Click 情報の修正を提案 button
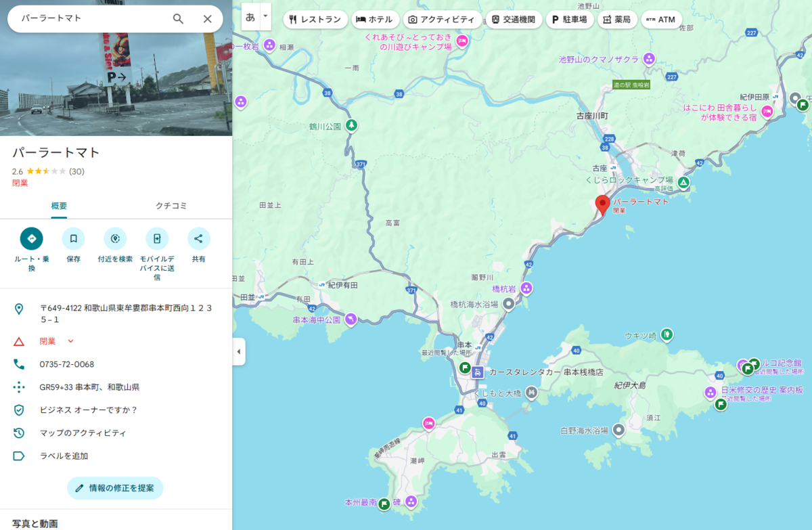Viewport: 812px width, 530px height. click(x=115, y=488)
